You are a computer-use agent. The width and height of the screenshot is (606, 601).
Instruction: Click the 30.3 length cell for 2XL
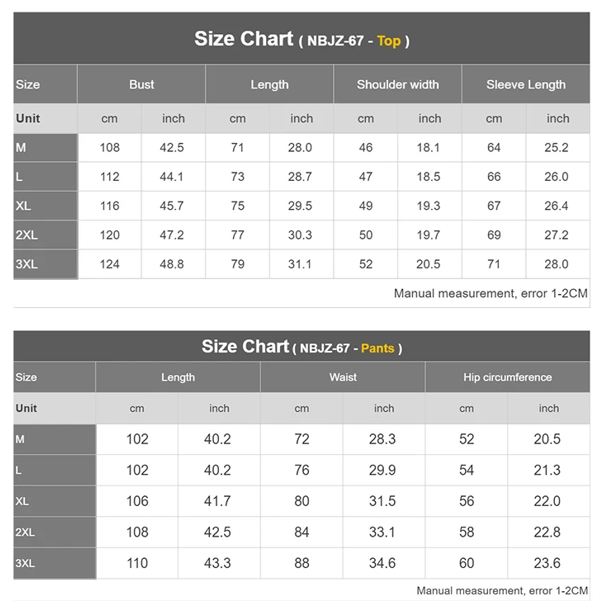point(301,235)
